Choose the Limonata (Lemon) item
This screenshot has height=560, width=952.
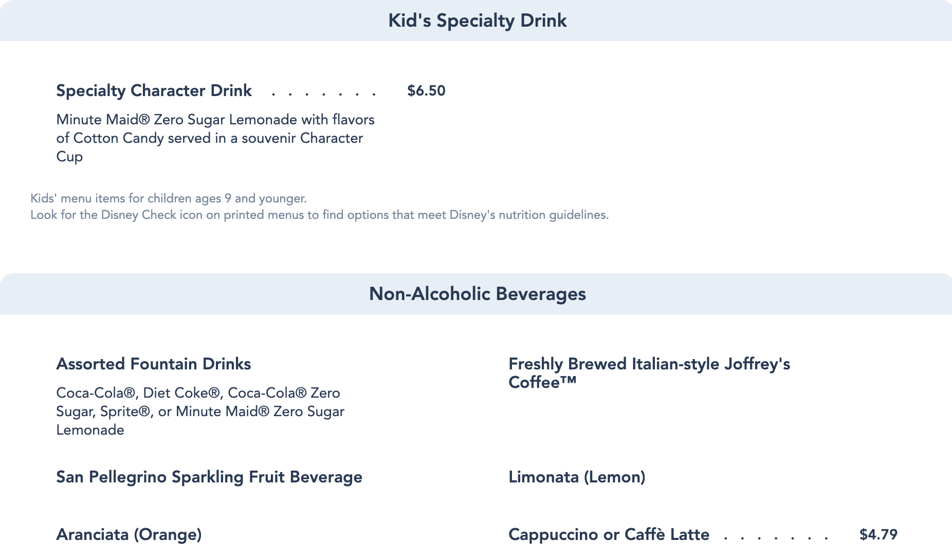(x=577, y=477)
